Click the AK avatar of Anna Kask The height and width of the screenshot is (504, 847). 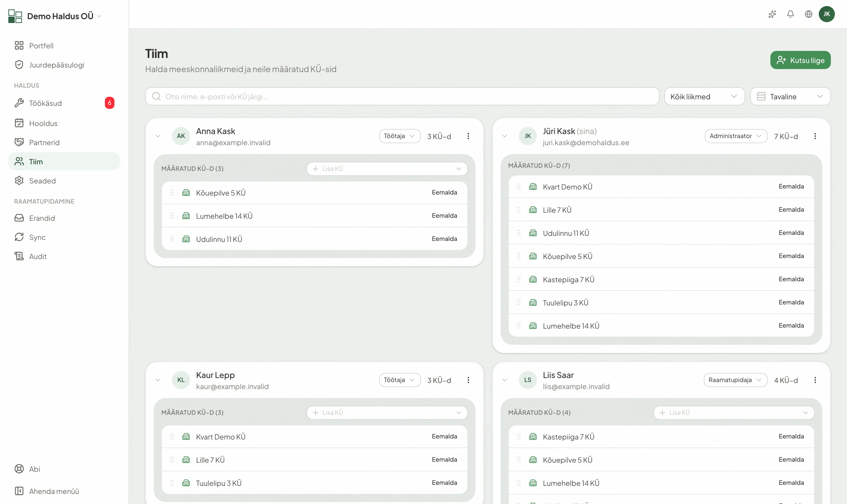point(181,136)
